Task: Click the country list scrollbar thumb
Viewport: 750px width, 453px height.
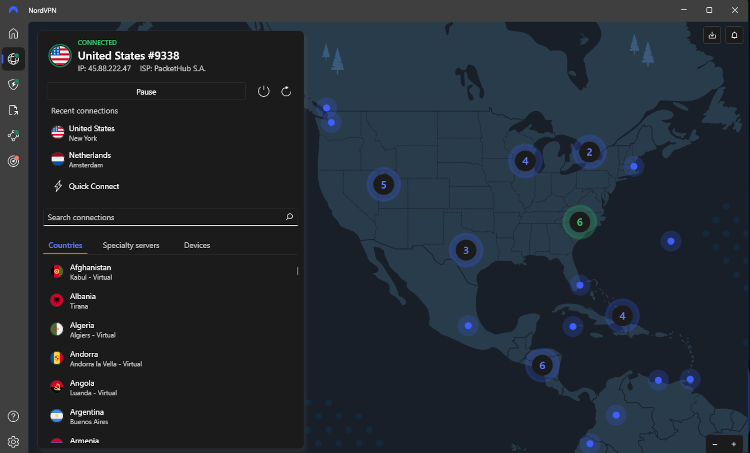Action: tap(297, 271)
